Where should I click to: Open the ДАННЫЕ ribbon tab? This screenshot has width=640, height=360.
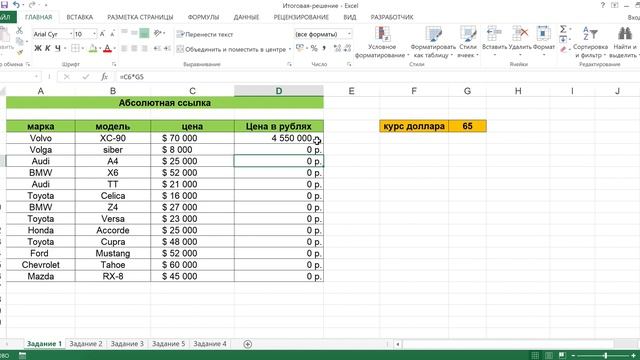[x=246, y=17]
